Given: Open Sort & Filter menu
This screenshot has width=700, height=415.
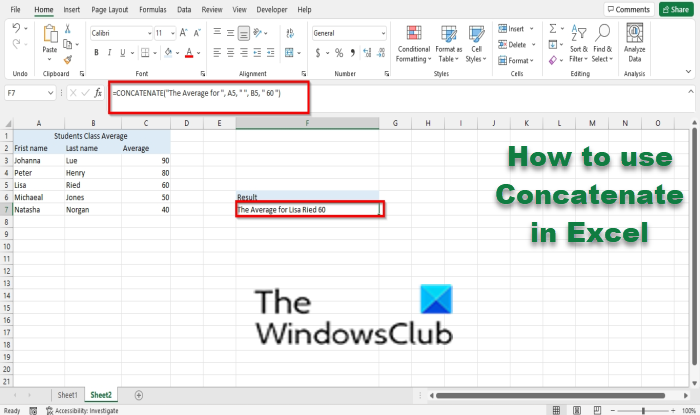Looking at the screenshot, I should pyautogui.click(x=579, y=44).
